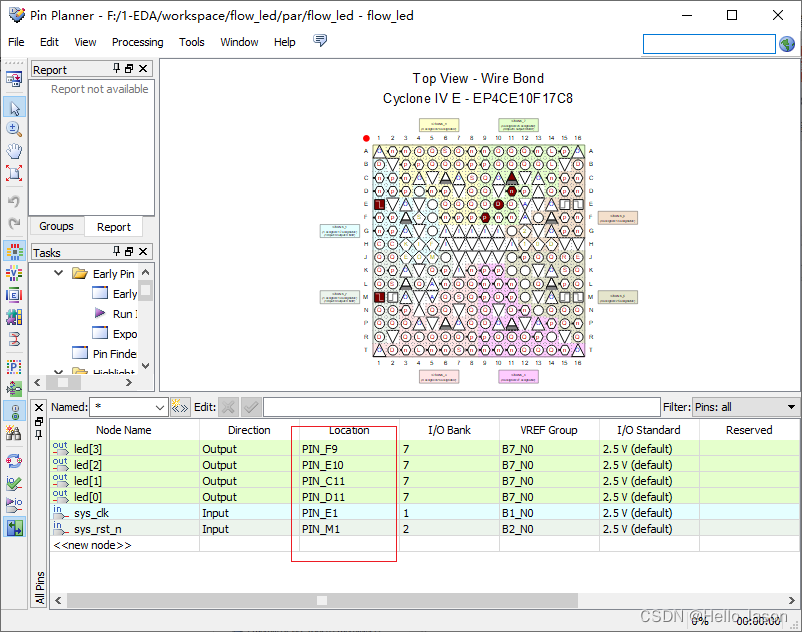This screenshot has width=802, height=632.
Task: Click the differential pin connections icon
Action: coord(14,339)
